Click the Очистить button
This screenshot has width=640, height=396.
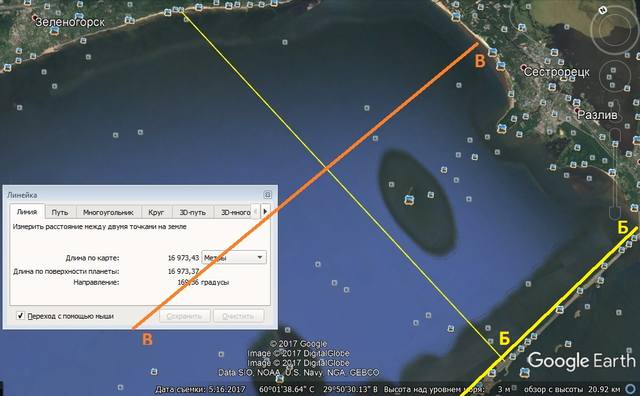pos(238,316)
